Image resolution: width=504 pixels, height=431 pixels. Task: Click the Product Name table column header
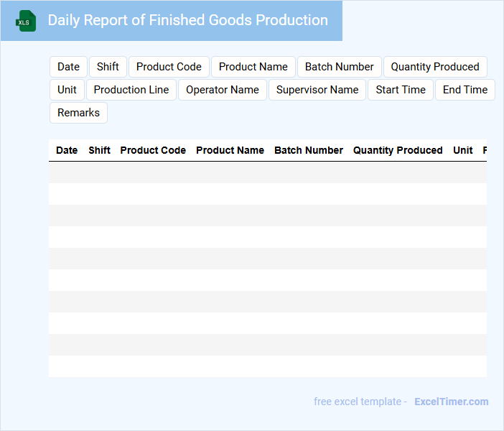230,150
